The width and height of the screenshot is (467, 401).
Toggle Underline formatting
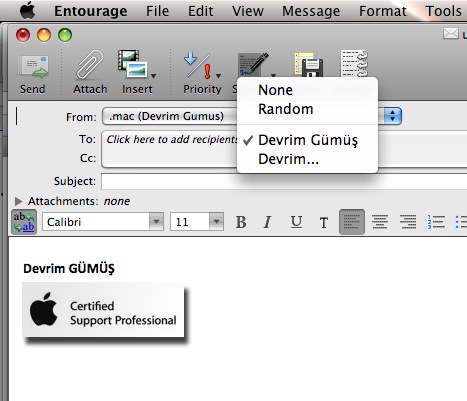pos(296,222)
